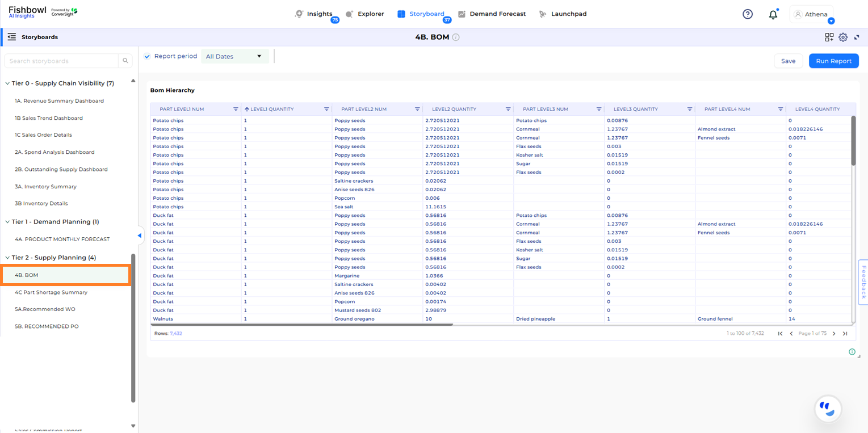This screenshot has height=433, width=868.
Task: Open storyboard settings gear
Action: coord(843,37)
